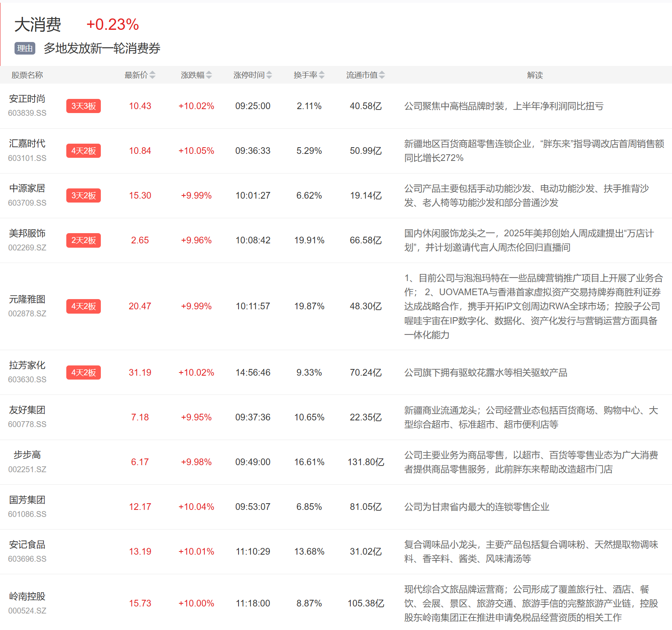672x630 pixels.
Task: Click the 4天2板 badge for 汇嘉时代
Action: click(84, 151)
